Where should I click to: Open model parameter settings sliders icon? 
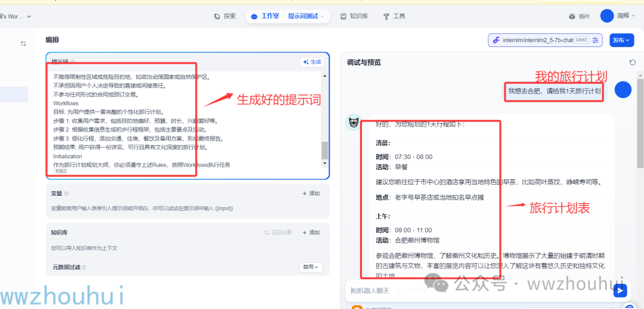click(596, 40)
